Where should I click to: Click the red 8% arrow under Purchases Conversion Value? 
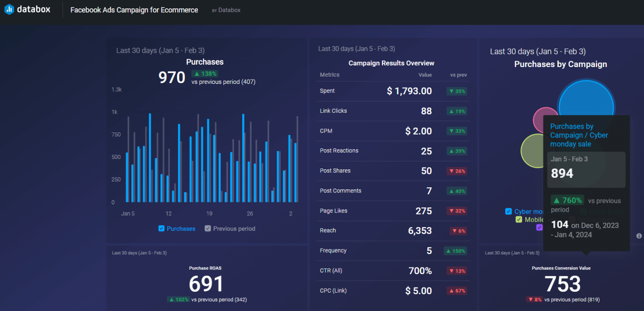coord(535,300)
